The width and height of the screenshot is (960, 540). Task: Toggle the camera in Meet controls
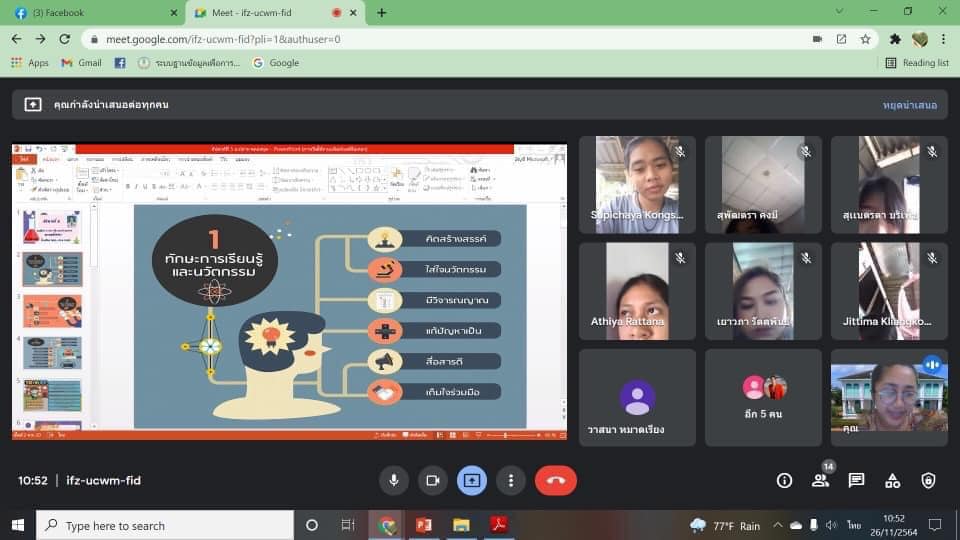(x=433, y=480)
